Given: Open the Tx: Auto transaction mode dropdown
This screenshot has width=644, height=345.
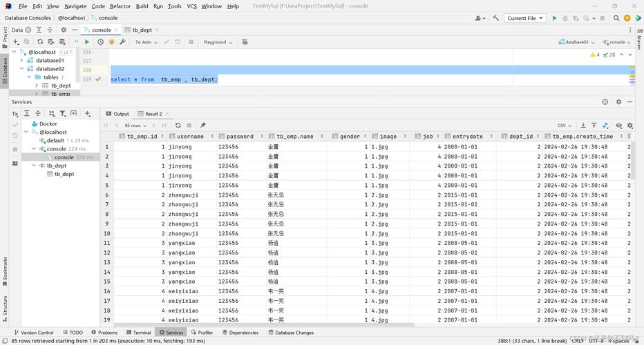Looking at the screenshot, I should 145,42.
